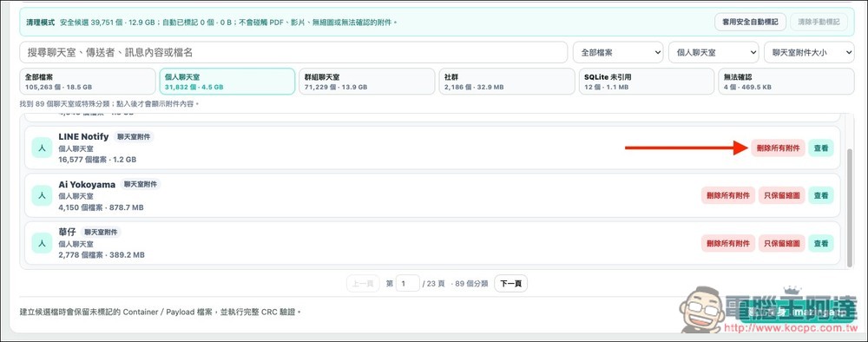Click the 聊天室附件 tag beside LINE Notify
The image size is (868, 342).
tap(134, 136)
